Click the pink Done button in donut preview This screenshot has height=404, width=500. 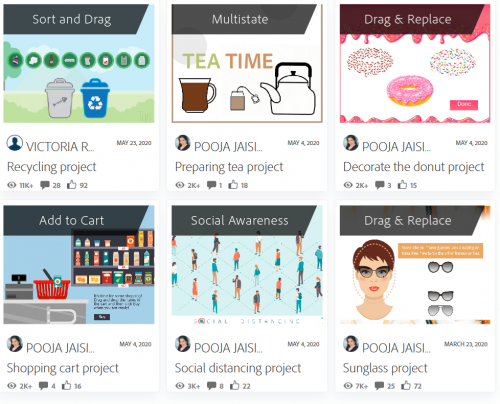tap(464, 105)
